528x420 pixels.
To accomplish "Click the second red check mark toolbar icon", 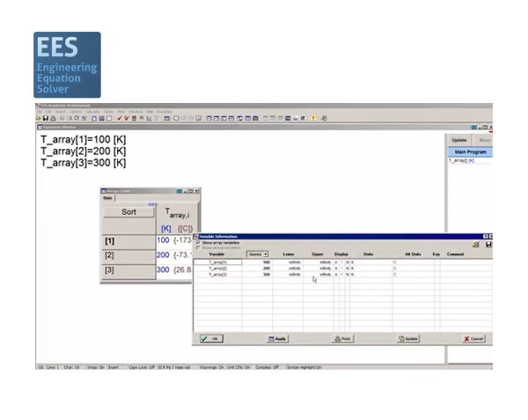I will pos(127,118).
